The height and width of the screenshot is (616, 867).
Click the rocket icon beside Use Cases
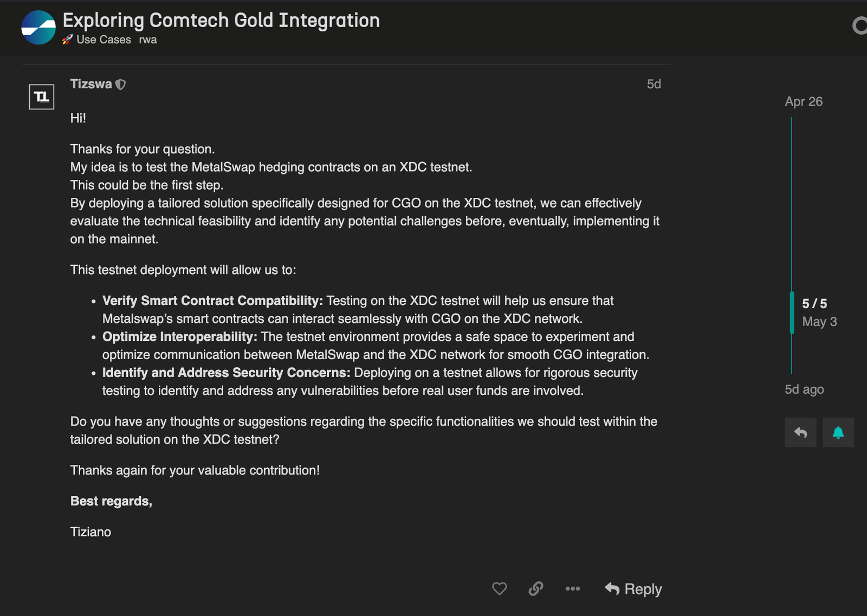click(x=67, y=40)
